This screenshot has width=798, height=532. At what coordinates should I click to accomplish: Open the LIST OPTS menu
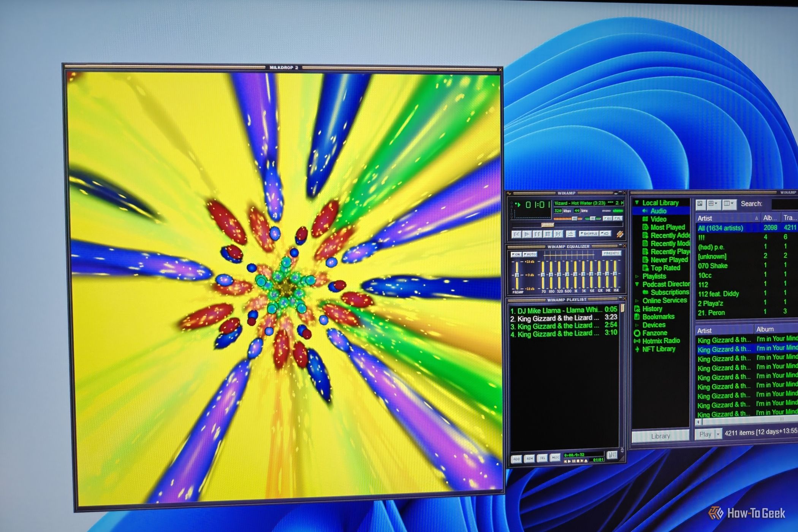pyautogui.click(x=612, y=455)
